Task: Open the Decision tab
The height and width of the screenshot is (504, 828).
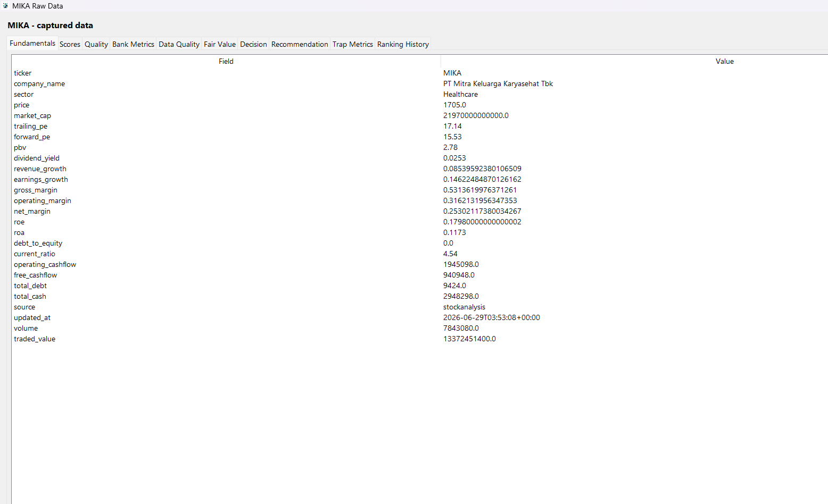Action: click(x=253, y=44)
